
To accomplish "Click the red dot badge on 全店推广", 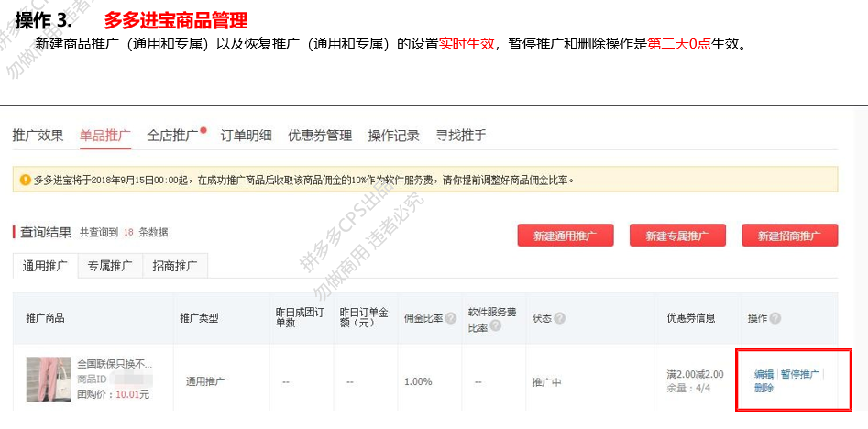I will point(203,131).
